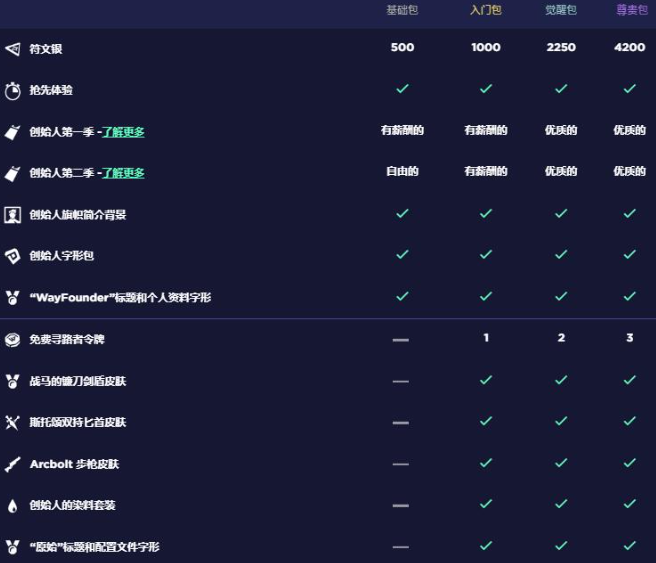Click the 符文银 currency icon

12,48
